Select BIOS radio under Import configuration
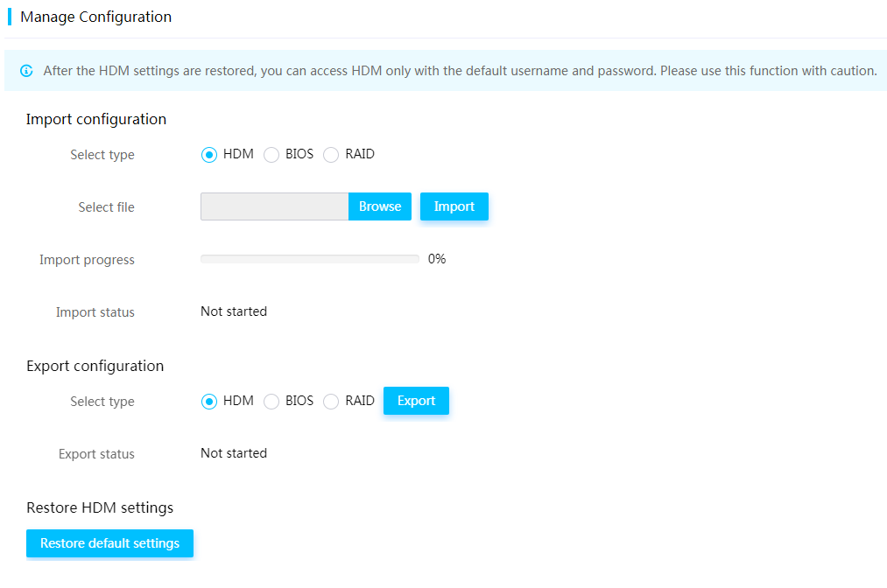Viewport: 887px width, 588px height. pyautogui.click(x=271, y=155)
